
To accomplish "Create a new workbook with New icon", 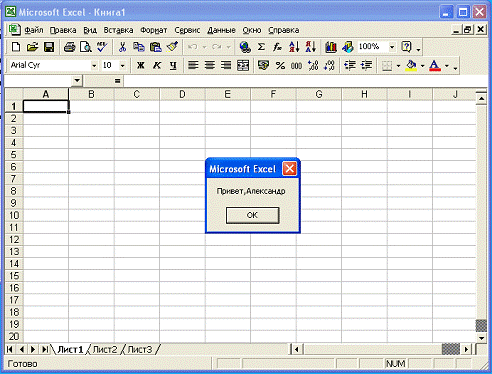I will tap(16, 47).
